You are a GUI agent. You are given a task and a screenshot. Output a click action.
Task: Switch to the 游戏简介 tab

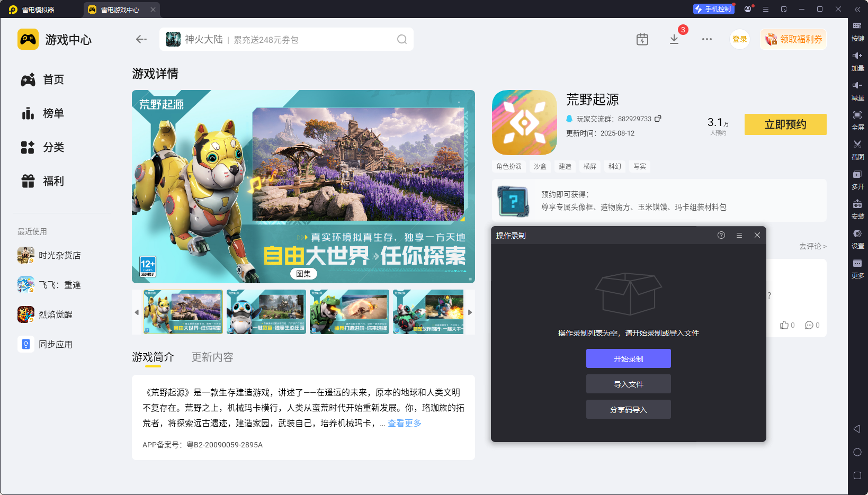click(x=153, y=357)
